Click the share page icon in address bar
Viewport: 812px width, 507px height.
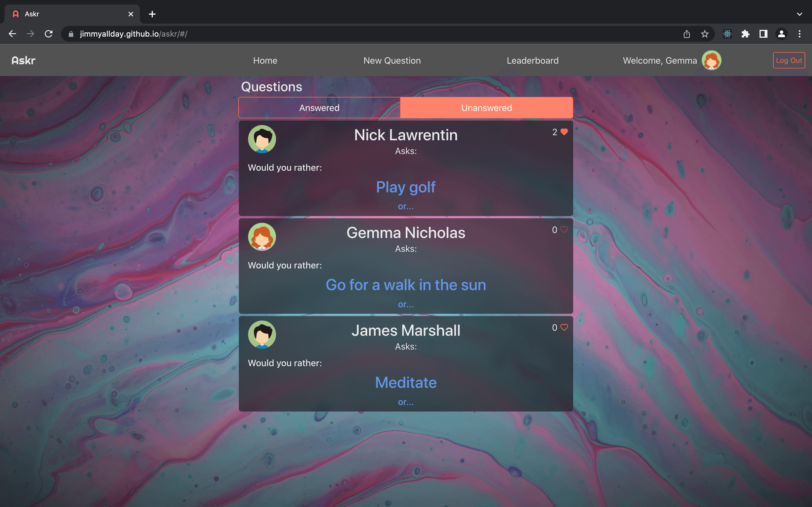[687, 34]
